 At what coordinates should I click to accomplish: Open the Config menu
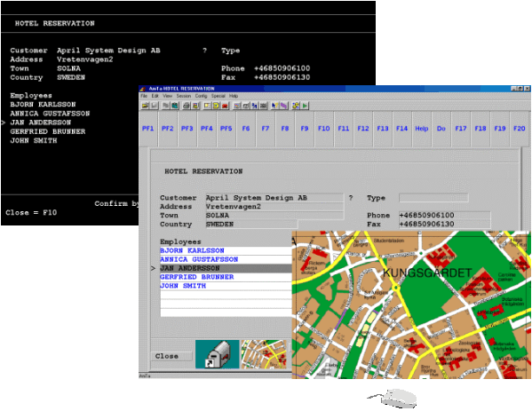click(x=202, y=96)
